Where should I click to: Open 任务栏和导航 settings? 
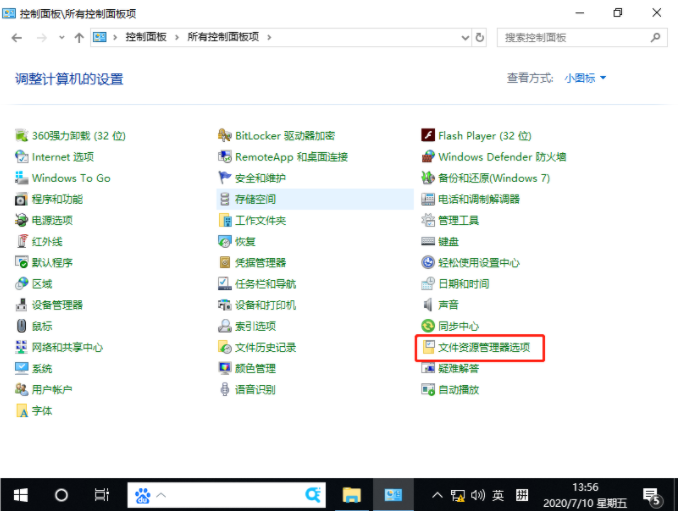(x=265, y=284)
